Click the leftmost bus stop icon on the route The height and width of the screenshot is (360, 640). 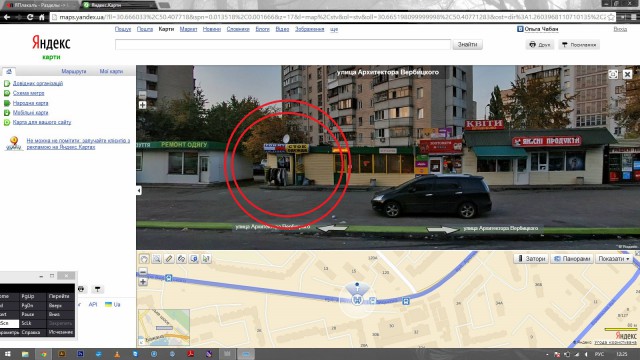pos(169,278)
